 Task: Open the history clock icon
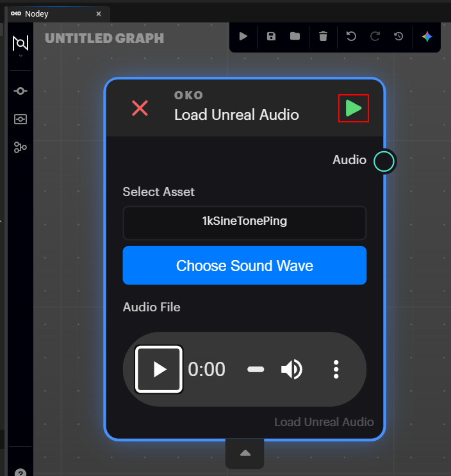pyautogui.click(x=398, y=37)
